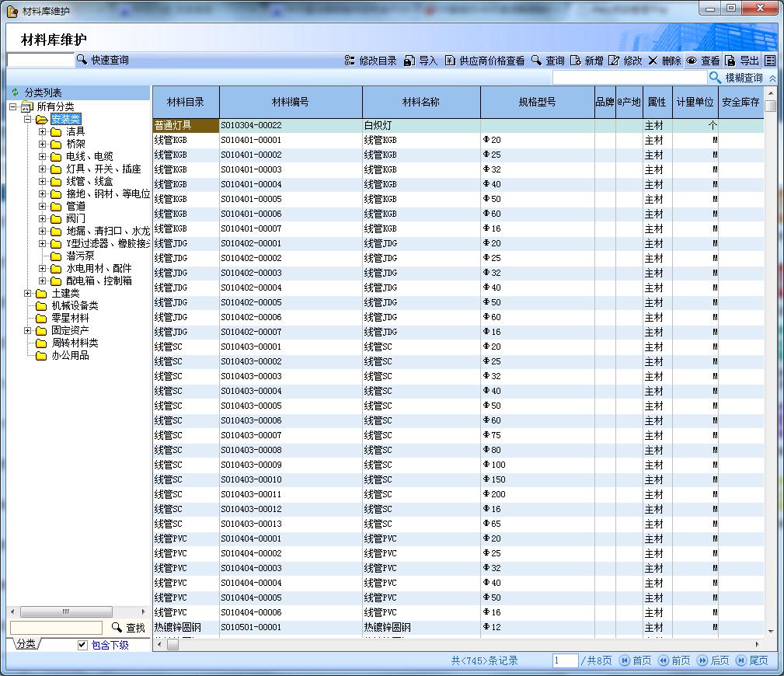
Task: Expand the 土建类 tree node
Action: (x=29, y=293)
